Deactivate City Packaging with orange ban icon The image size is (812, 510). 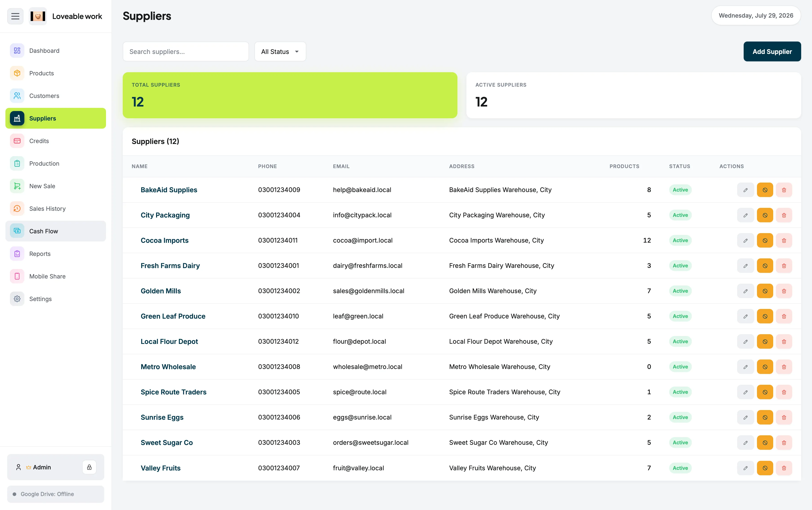tap(765, 215)
